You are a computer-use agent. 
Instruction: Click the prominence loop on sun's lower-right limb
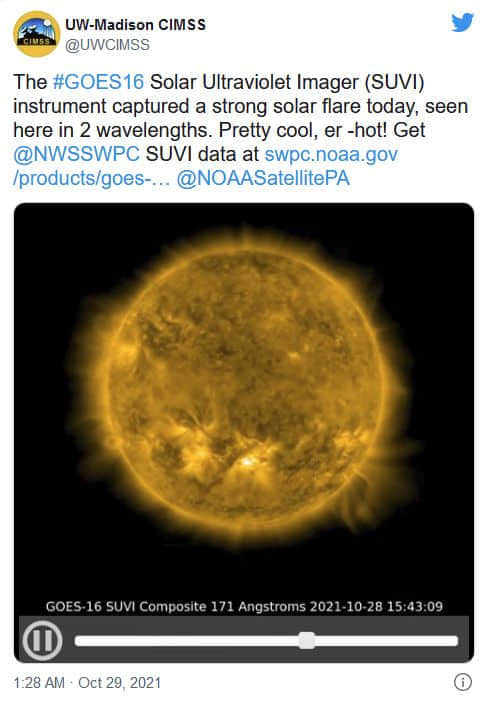point(356,501)
